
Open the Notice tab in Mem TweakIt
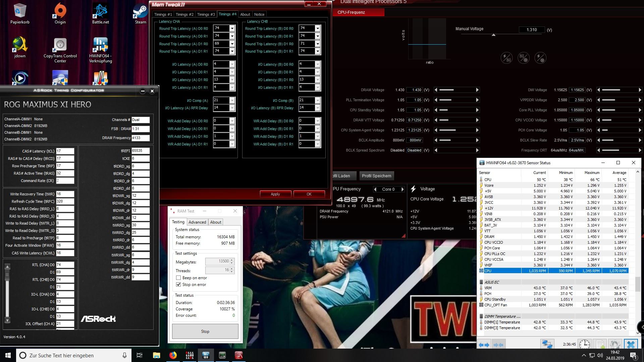[259, 14]
